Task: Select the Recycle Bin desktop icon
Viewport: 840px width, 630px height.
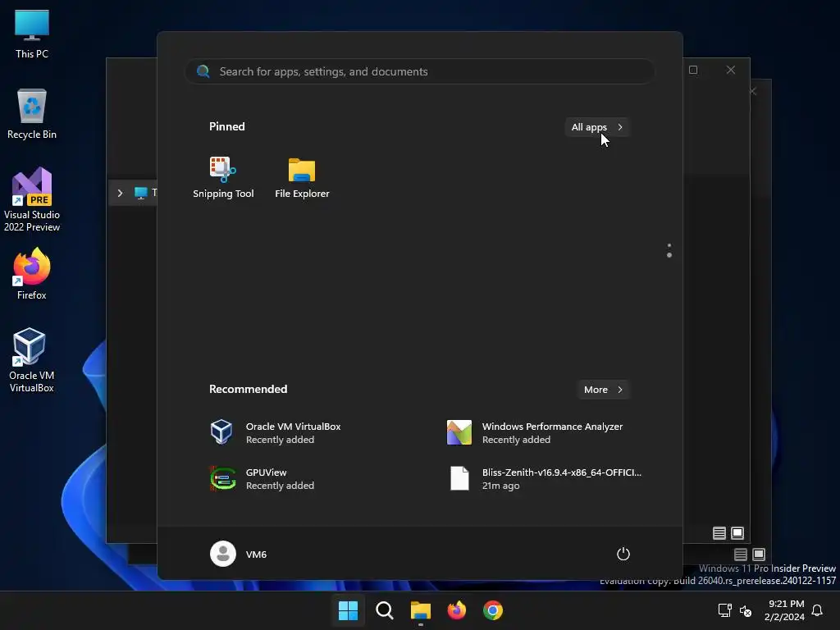Action: click(x=32, y=113)
